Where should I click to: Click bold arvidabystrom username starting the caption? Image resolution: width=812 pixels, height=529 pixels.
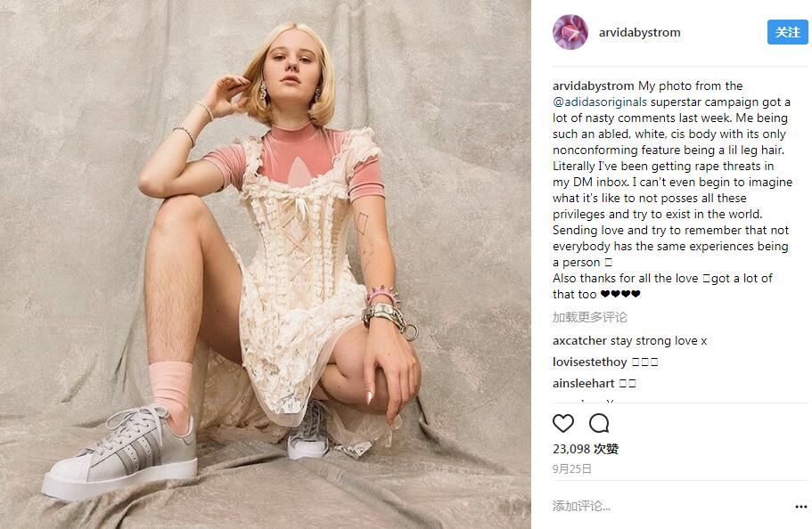pyautogui.click(x=593, y=86)
